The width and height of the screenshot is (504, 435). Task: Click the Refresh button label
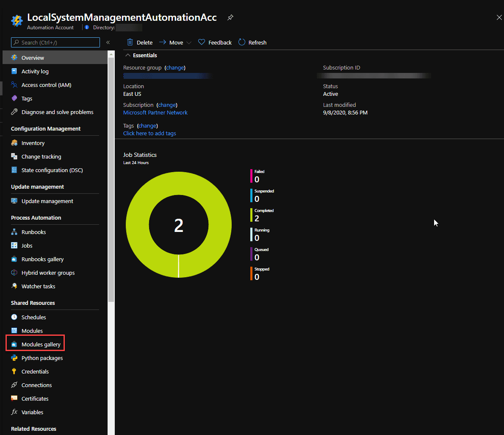pos(258,42)
